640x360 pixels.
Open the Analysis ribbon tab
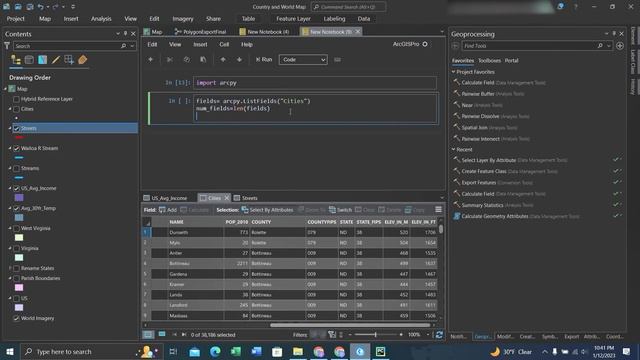pyautogui.click(x=101, y=19)
